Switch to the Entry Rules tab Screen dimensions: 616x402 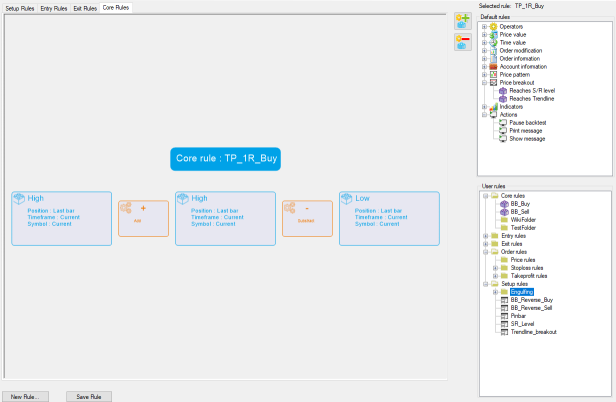tap(54, 8)
